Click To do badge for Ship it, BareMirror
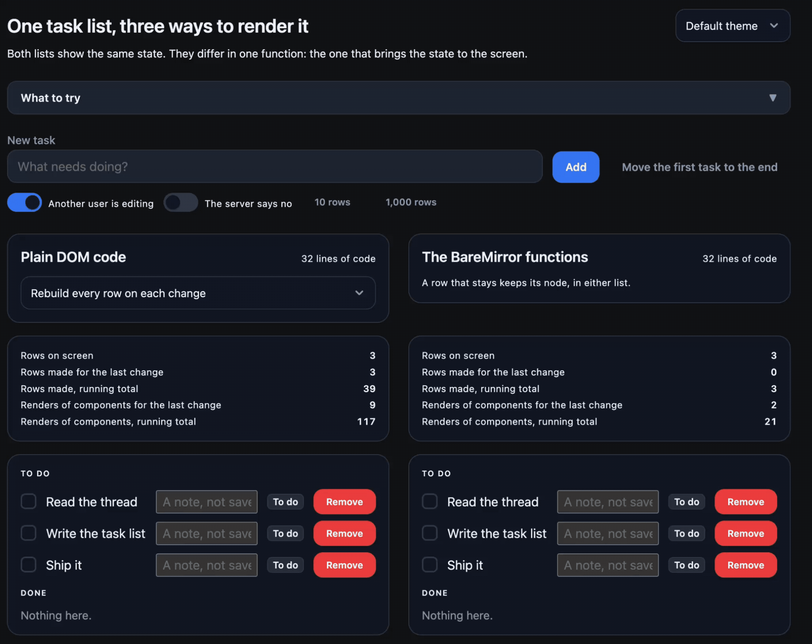Image resolution: width=812 pixels, height=644 pixels. [687, 565]
